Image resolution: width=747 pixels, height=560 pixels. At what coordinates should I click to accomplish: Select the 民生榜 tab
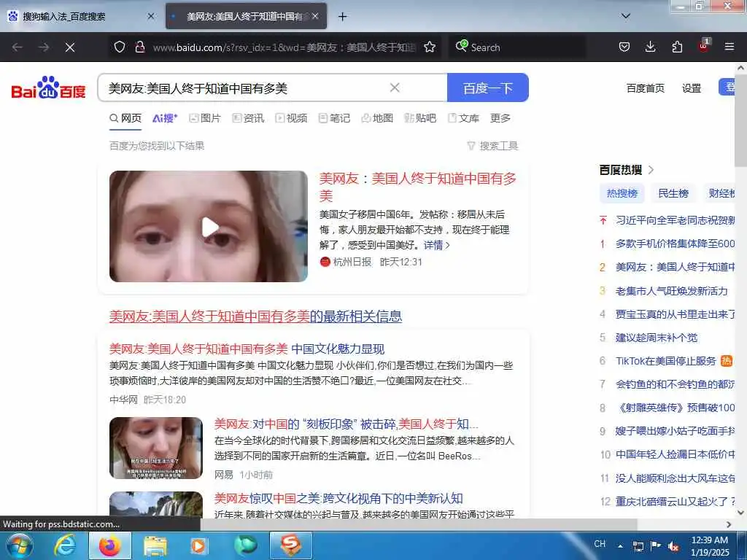click(x=673, y=193)
